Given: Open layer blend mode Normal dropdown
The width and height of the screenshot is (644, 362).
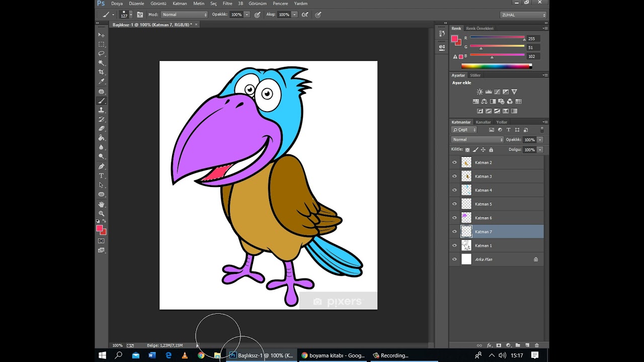Looking at the screenshot, I should click(477, 140).
